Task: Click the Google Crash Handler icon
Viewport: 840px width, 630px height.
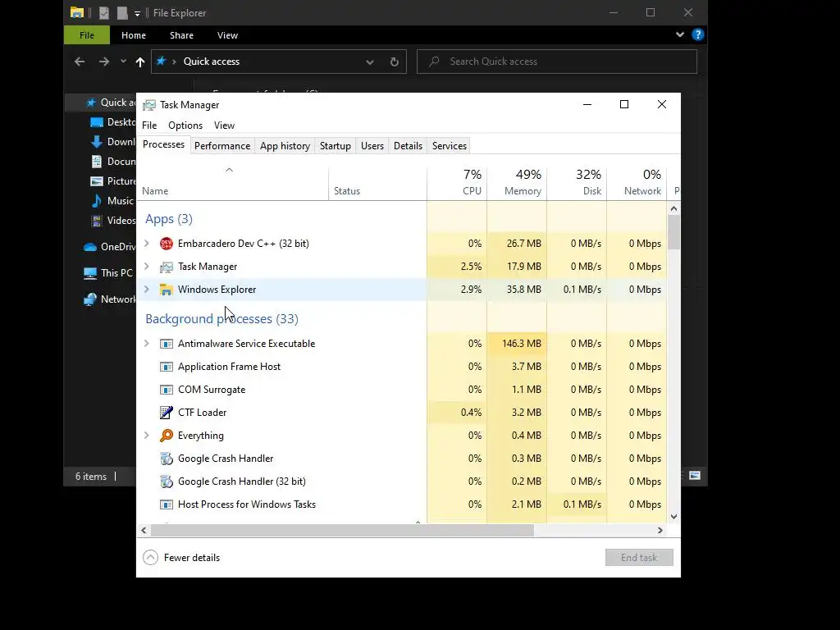Action: click(x=166, y=459)
